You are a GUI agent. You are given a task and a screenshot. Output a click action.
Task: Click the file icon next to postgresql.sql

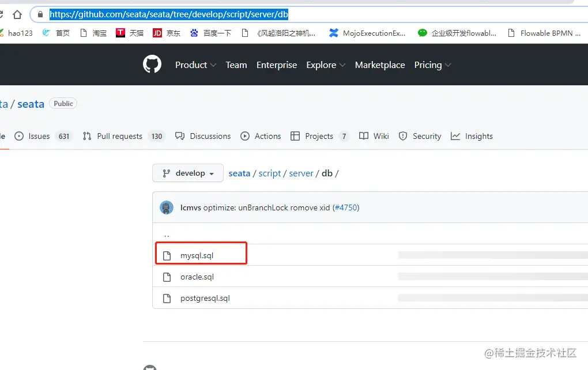coord(167,299)
